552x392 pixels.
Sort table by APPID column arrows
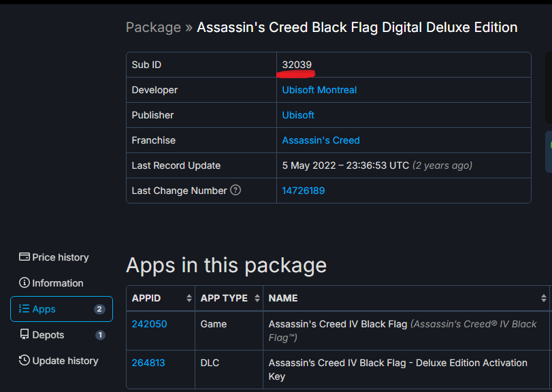click(189, 298)
